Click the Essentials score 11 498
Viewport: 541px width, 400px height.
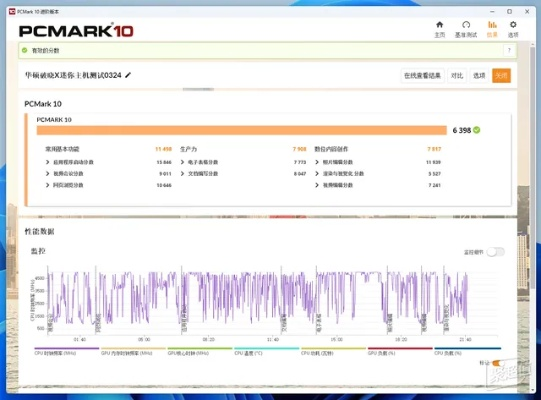pos(163,149)
